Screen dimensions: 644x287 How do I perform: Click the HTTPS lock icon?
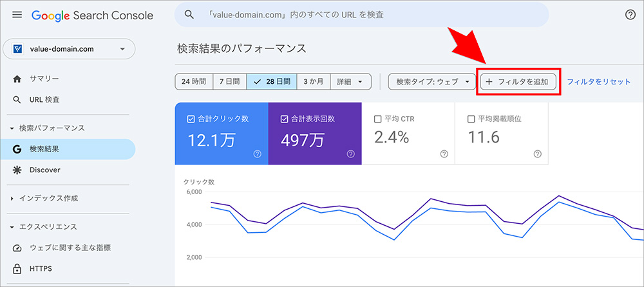pyautogui.click(x=17, y=268)
